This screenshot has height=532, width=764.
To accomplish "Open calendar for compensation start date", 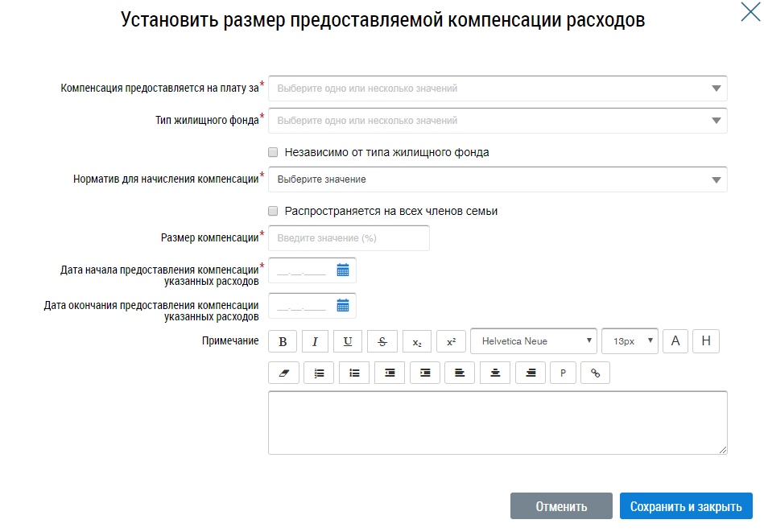I will (343, 270).
